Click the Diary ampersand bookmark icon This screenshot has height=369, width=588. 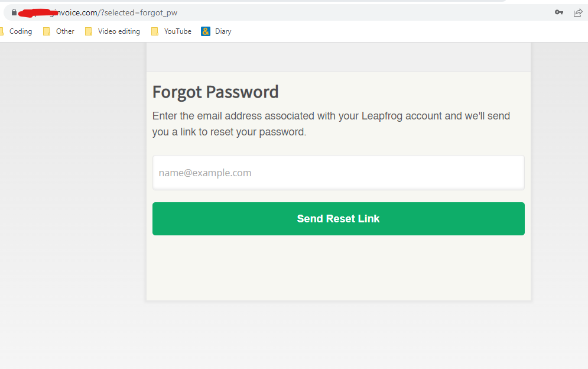(x=206, y=31)
